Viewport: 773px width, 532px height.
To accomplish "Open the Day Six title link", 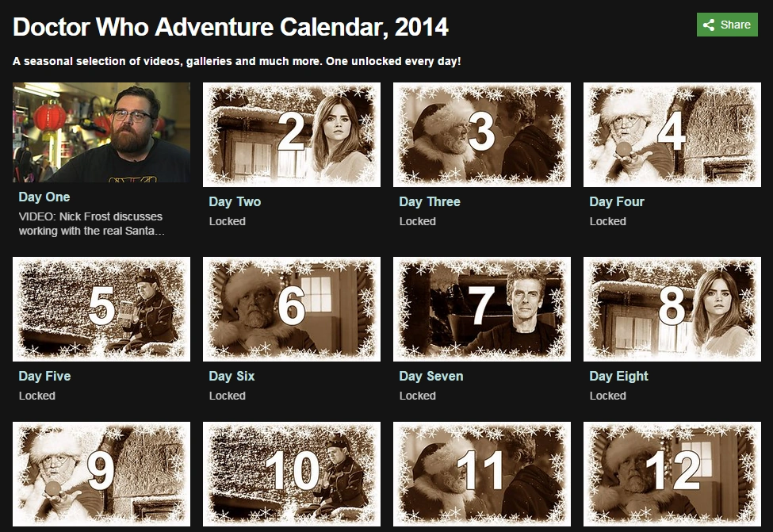I will point(232,376).
